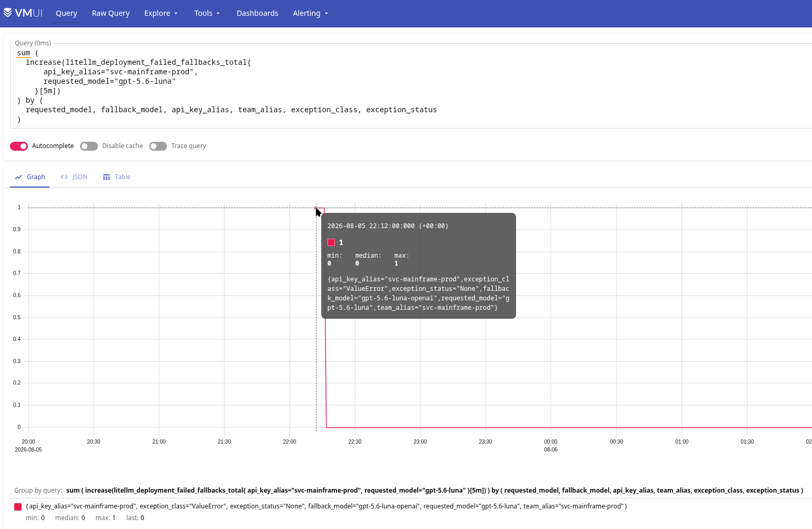Click the Graph tab line-chart icon
Image resolution: width=812 pixels, height=529 pixels.
coord(18,177)
